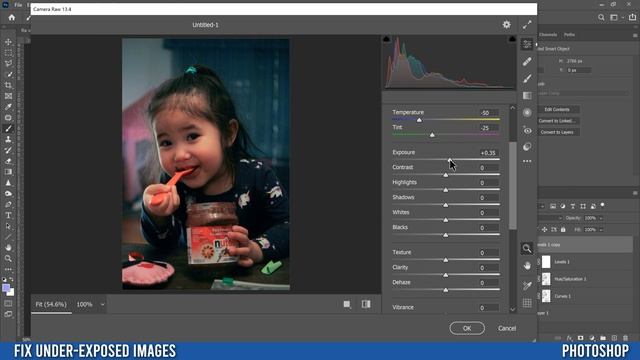Select the Rectangular Marquee tool

(x=8, y=53)
